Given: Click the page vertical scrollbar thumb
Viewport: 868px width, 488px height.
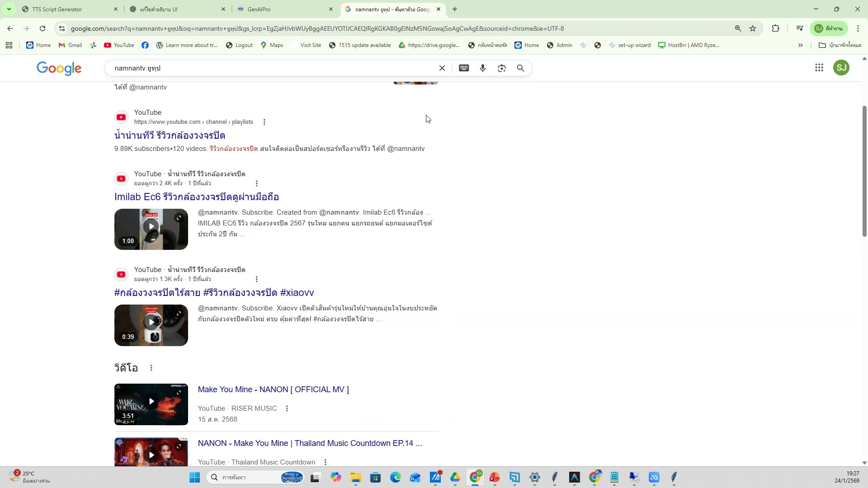Looking at the screenshot, I should (864, 172).
